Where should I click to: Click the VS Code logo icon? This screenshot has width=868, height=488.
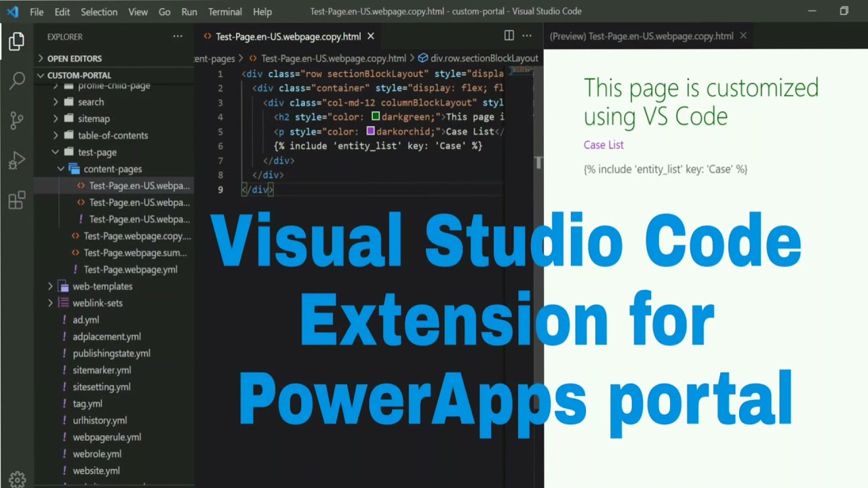(13, 12)
